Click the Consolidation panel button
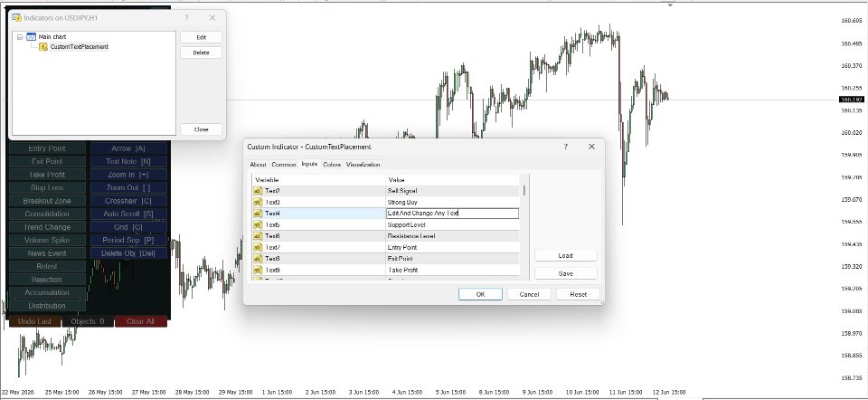Image resolution: width=868 pixels, height=400 pixels. pos(47,214)
